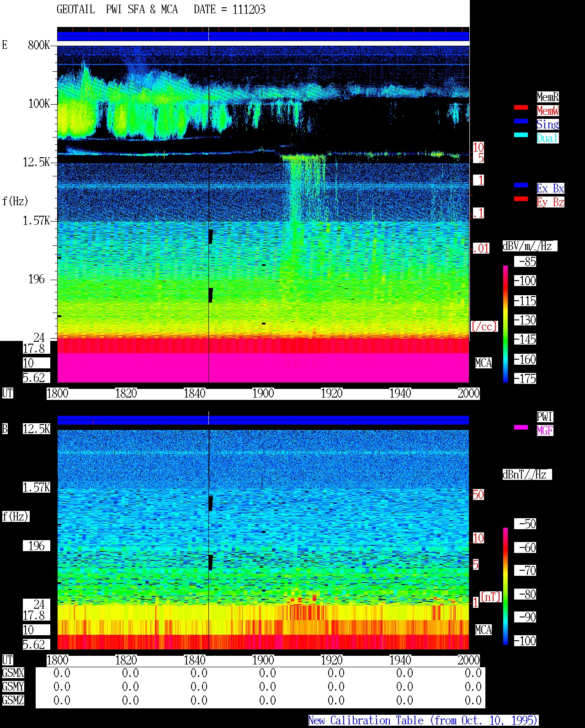Screen dimensions: 585x728
Task: Click the cyan Dual legend swatch
Action: pyautogui.click(x=521, y=135)
